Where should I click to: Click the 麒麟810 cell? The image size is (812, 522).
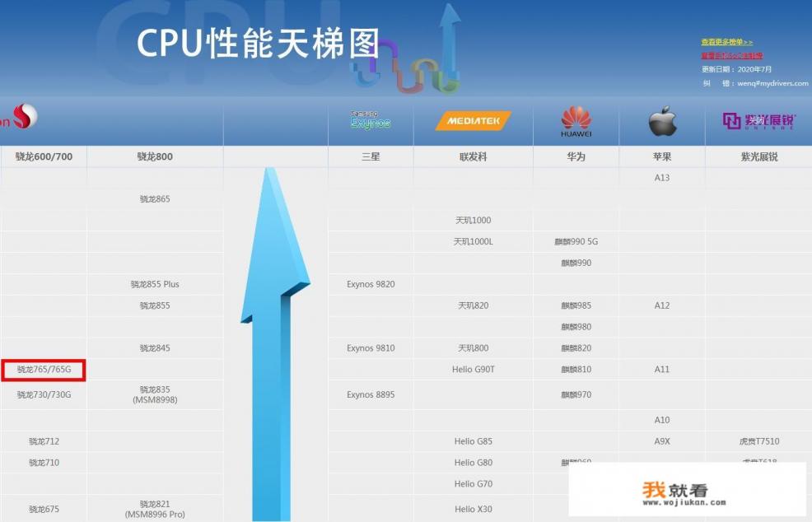click(576, 369)
